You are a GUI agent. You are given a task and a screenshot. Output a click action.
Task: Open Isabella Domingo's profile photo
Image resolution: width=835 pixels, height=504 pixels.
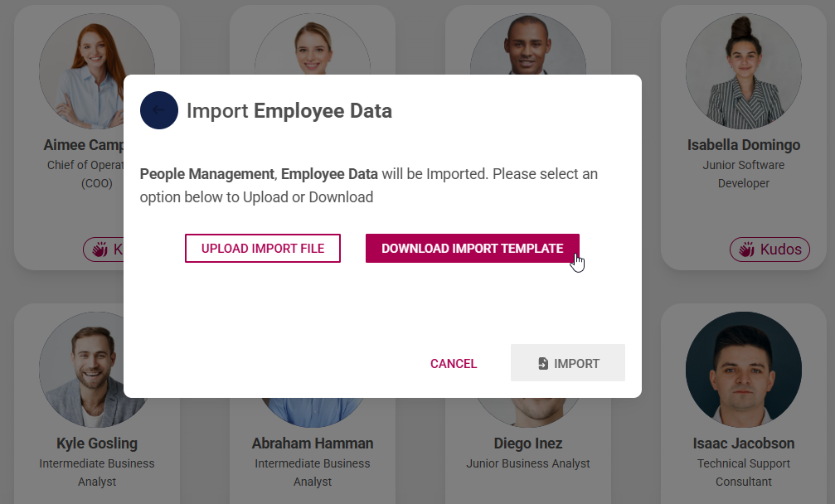click(743, 71)
